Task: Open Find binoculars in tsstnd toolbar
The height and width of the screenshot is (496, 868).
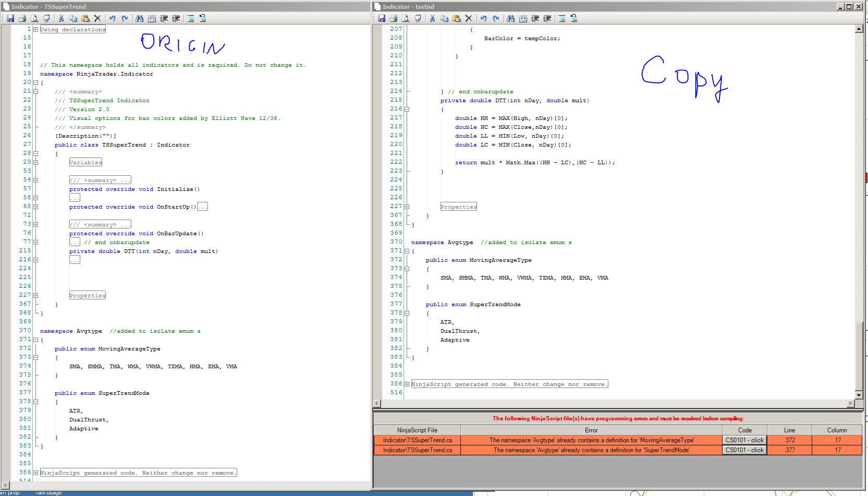Action: (510, 18)
